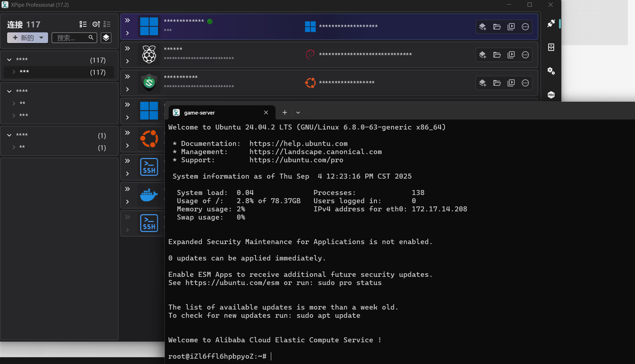The image size is (635, 364).
Task: Click double-chevron on Raspberry Pi row
Action: 127,48
